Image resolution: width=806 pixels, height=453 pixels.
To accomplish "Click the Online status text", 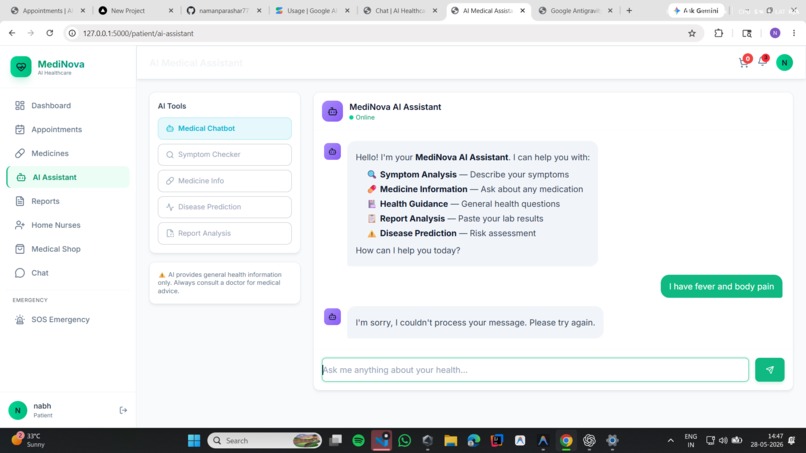I will pyautogui.click(x=365, y=118).
